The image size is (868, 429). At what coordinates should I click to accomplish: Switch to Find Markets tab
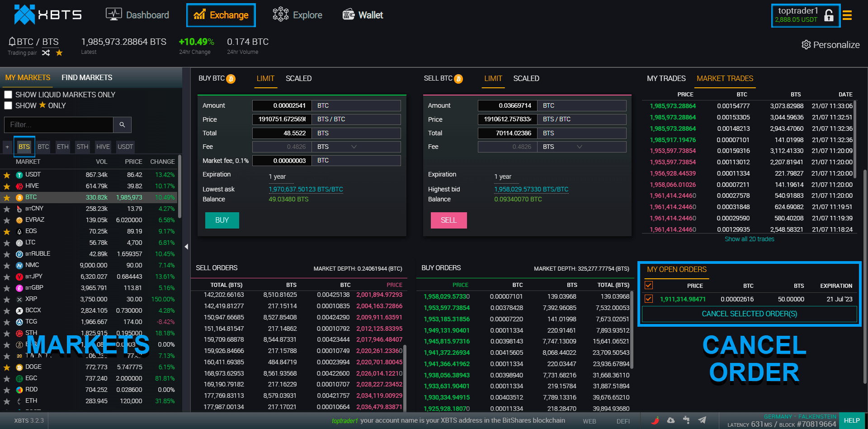click(87, 77)
